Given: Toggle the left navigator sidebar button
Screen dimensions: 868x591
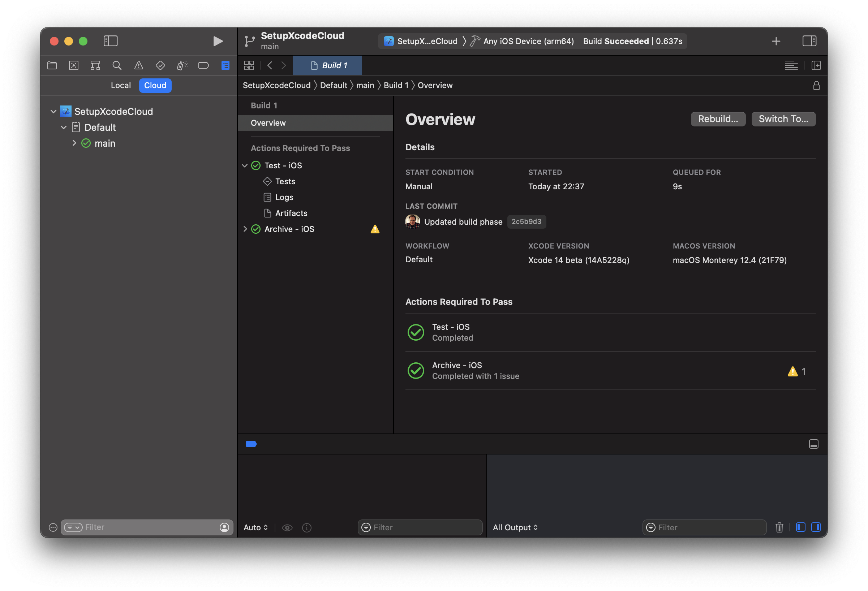Looking at the screenshot, I should pyautogui.click(x=111, y=41).
